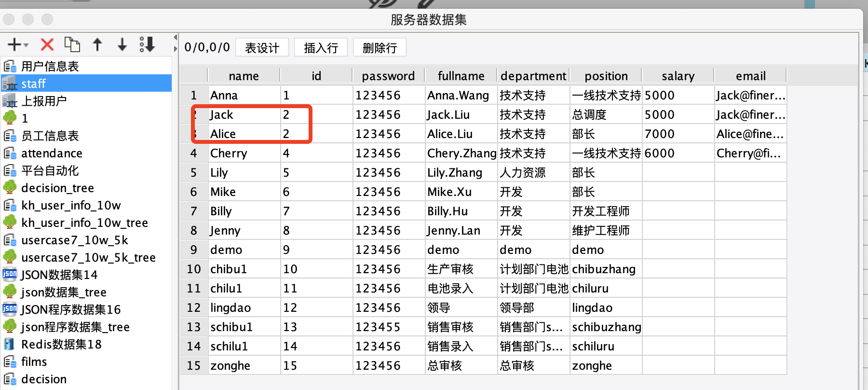Select the Redis数据集18 dataset
868x390 pixels.
(x=61, y=344)
